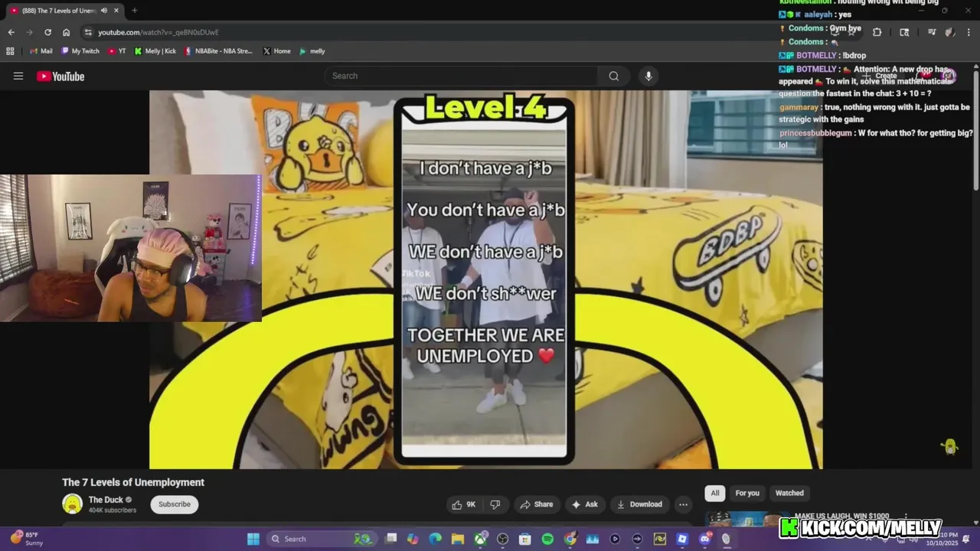Select the All filter chip
Screen dimensions: 980x551
[x=715, y=493]
